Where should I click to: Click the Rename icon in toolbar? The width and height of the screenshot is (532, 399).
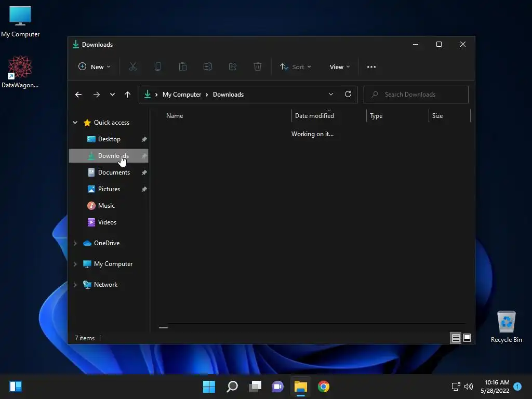208,67
